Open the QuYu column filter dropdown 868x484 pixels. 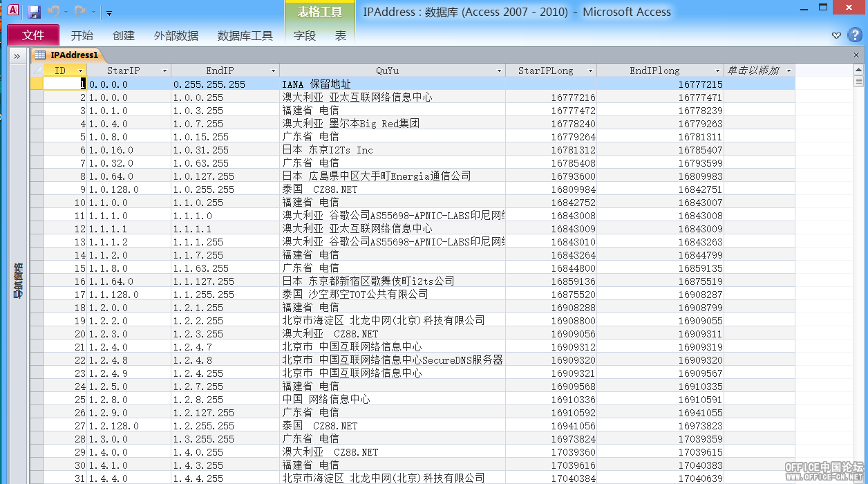point(499,71)
